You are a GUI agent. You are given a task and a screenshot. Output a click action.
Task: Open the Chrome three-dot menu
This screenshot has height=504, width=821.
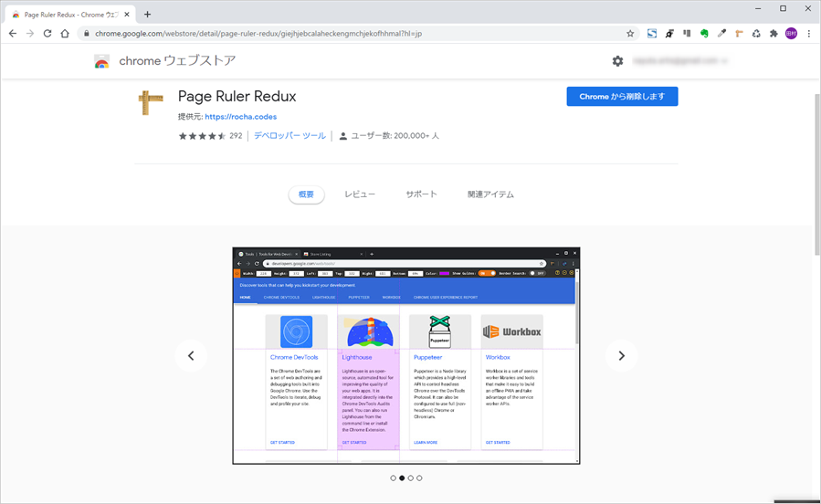809,34
